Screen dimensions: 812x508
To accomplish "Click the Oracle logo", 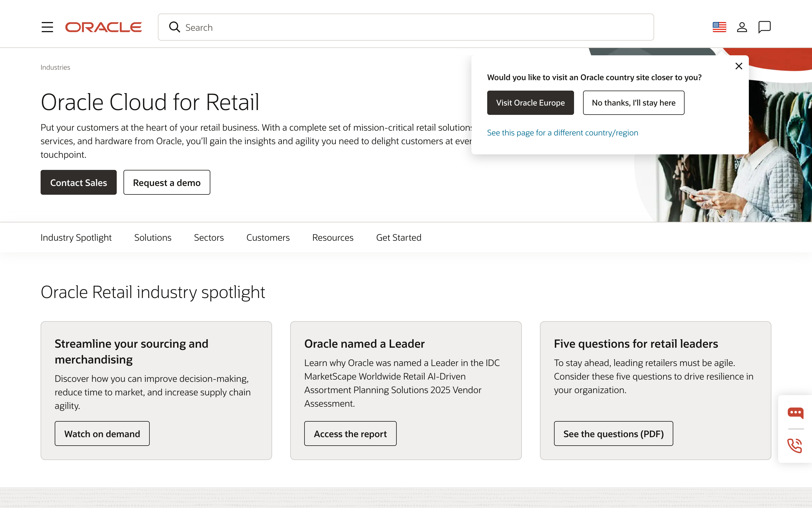I will (103, 27).
